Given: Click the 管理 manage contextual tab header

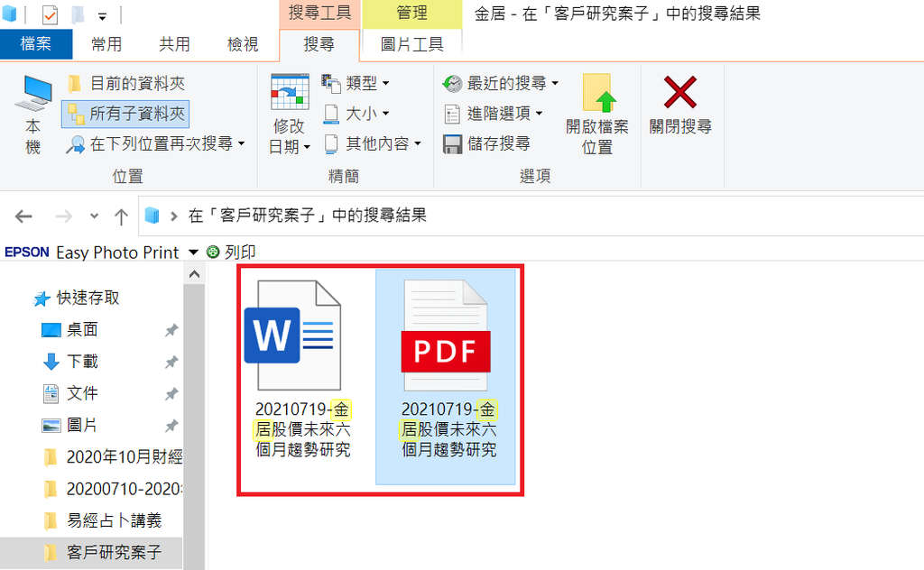Looking at the screenshot, I should 411,13.
